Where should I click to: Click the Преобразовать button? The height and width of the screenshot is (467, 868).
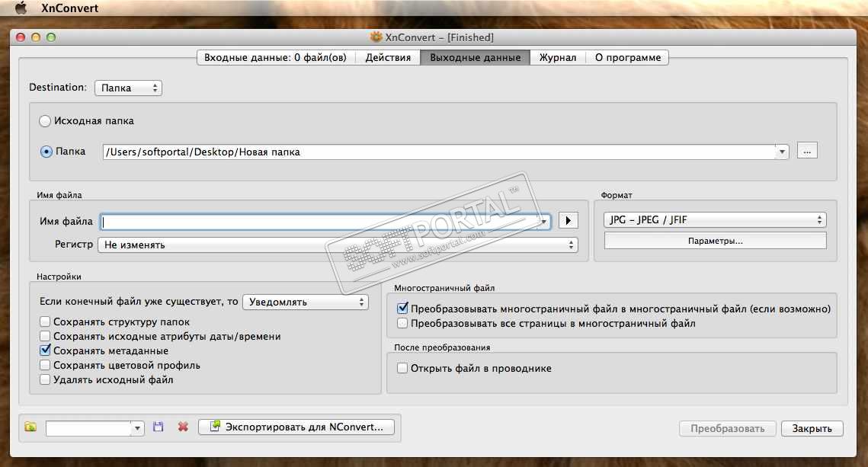tap(727, 429)
